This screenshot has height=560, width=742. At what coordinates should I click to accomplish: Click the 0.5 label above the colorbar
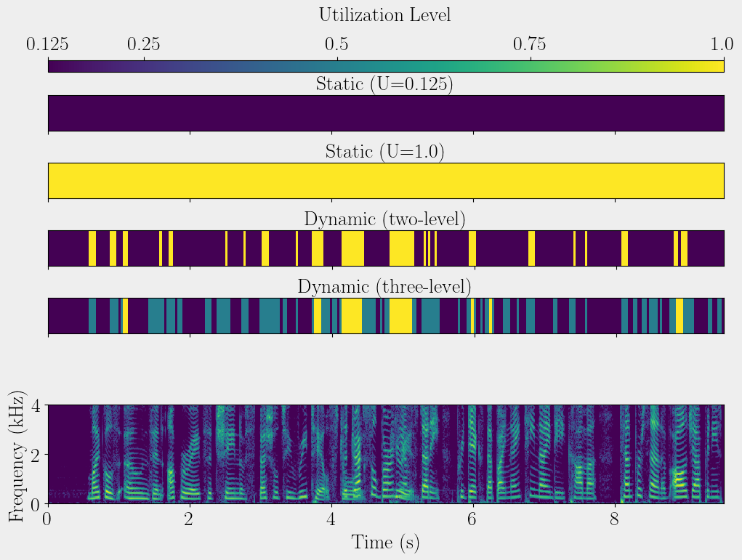pos(336,44)
